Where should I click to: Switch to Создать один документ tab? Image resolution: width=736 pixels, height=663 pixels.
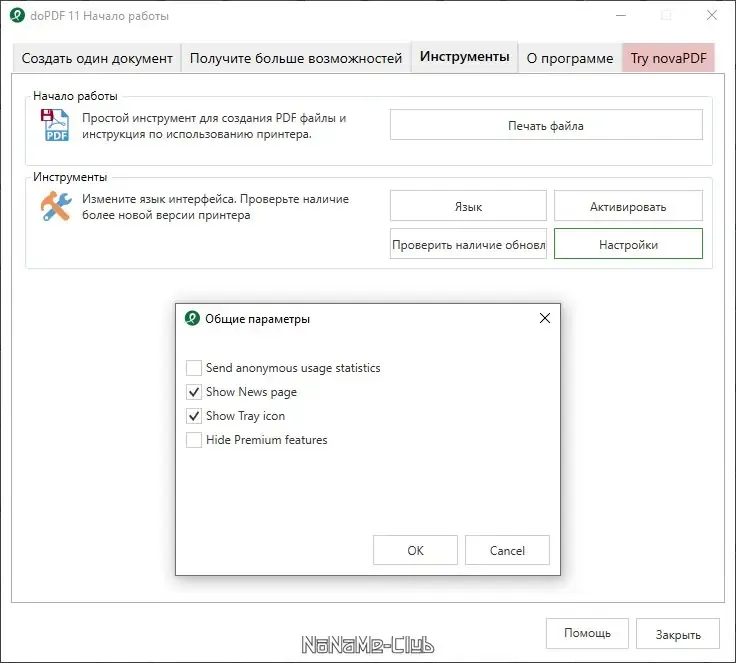[x=97, y=58]
